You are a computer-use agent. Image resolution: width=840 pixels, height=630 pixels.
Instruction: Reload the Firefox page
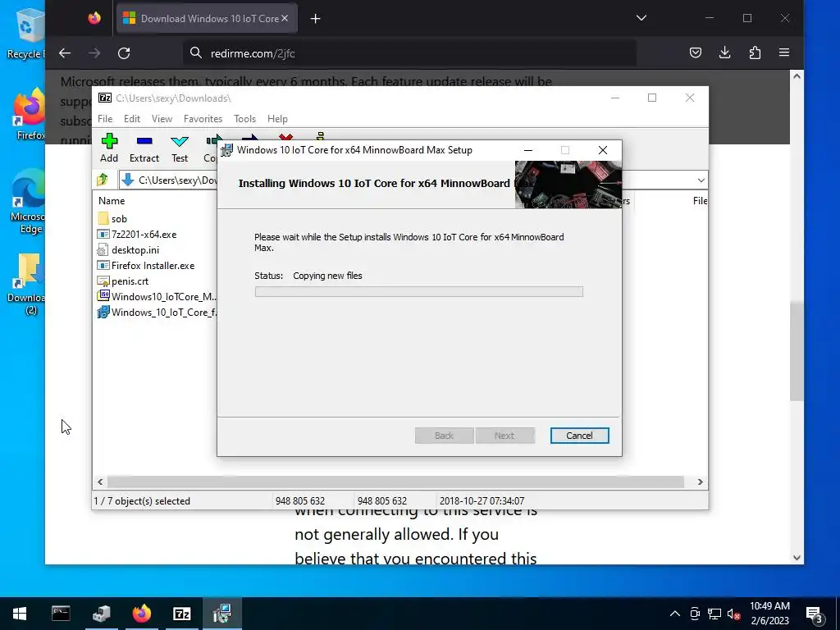point(124,53)
